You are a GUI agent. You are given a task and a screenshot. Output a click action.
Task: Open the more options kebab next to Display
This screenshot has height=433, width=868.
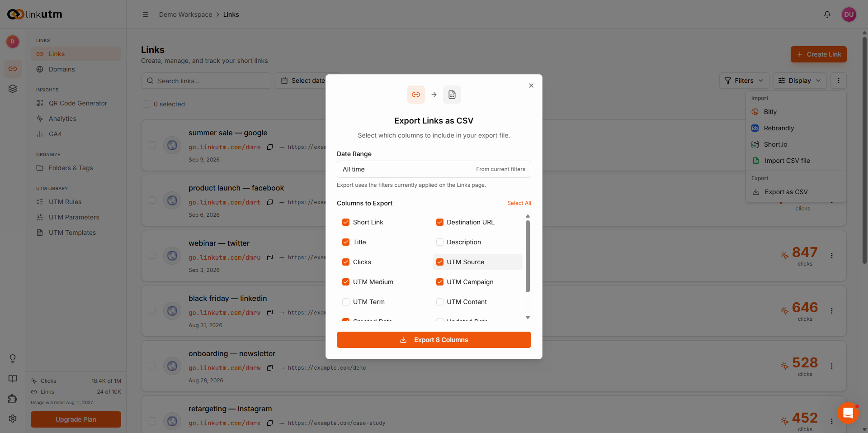[839, 81]
